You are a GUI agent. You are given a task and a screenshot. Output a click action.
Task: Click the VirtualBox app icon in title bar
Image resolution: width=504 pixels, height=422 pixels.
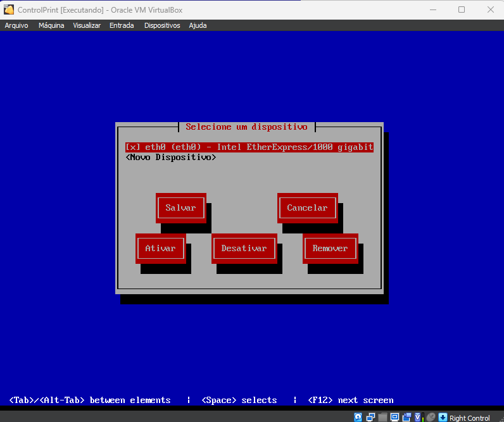click(x=9, y=9)
